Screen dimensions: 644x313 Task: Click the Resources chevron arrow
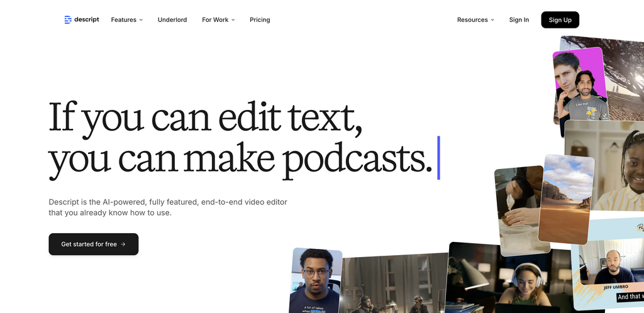point(492,19)
